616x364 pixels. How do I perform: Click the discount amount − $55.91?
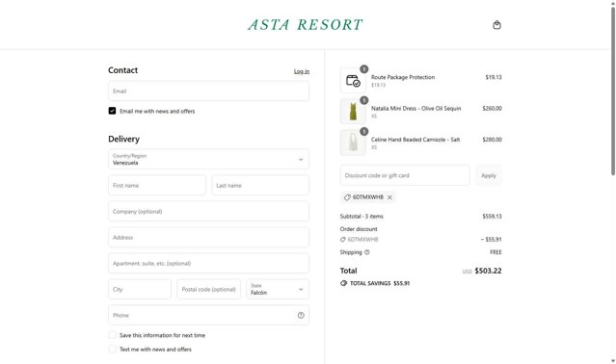[x=491, y=239]
